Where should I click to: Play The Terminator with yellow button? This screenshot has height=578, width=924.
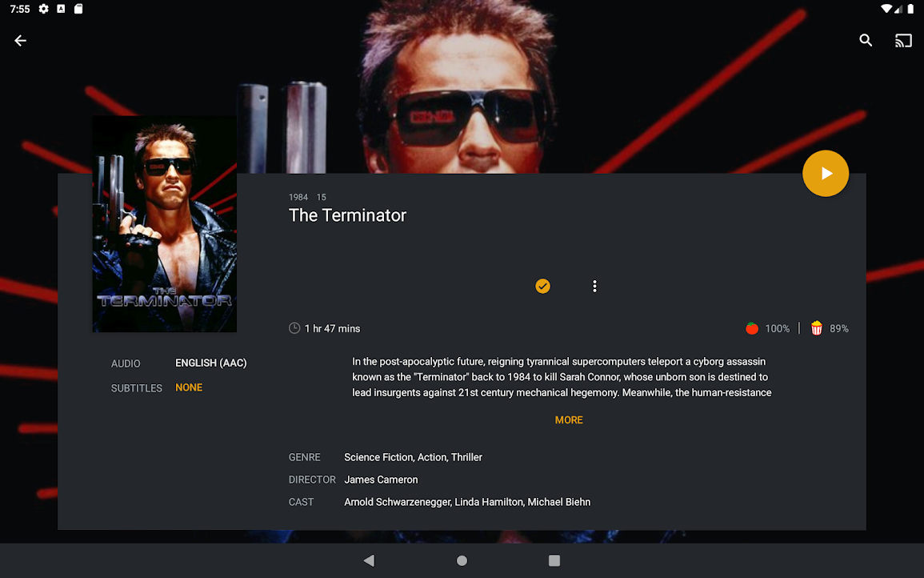click(x=826, y=174)
